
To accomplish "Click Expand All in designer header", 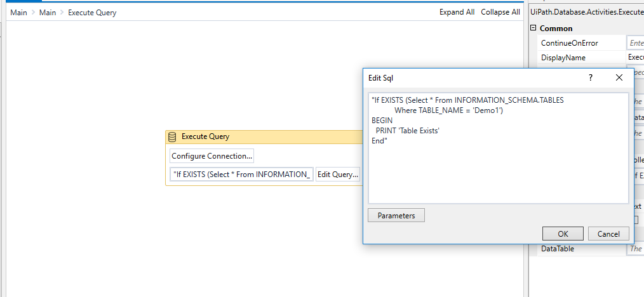I will point(457,12).
